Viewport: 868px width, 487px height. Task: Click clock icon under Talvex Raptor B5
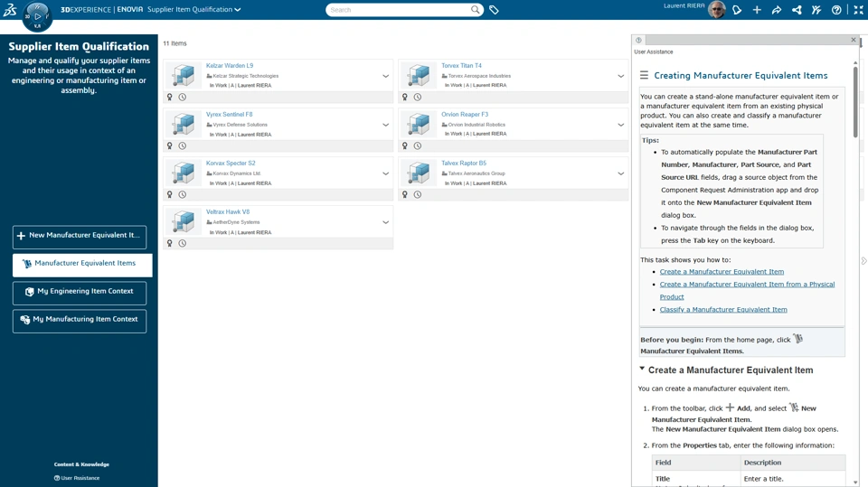point(418,194)
